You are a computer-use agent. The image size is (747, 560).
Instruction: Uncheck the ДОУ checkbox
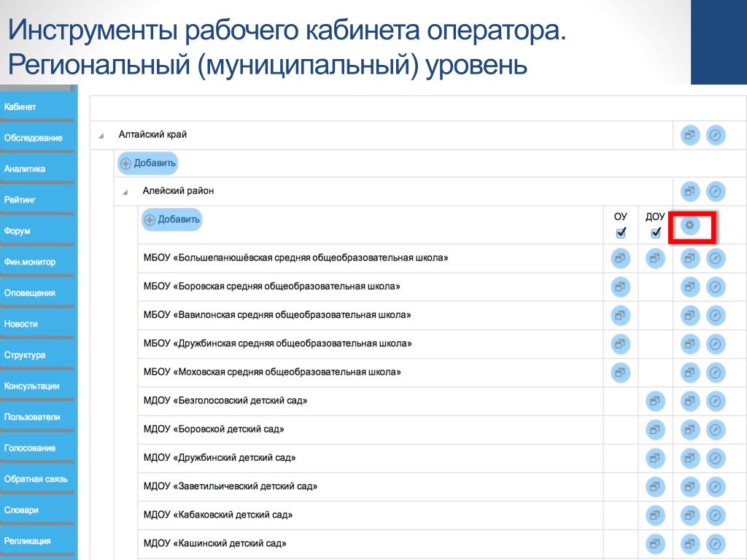point(656,233)
